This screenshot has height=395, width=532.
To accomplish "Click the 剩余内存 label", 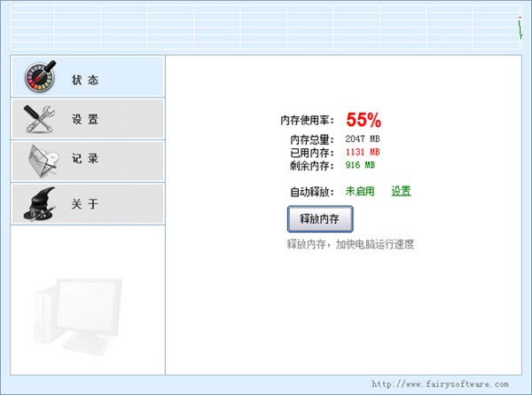I will pyautogui.click(x=312, y=166).
